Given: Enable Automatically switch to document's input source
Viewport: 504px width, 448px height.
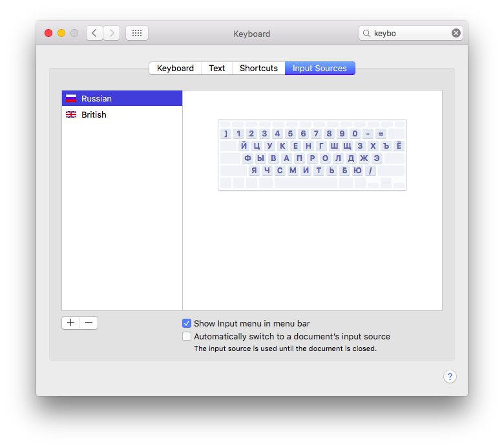Looking at the screenshot, I should 187,336.
